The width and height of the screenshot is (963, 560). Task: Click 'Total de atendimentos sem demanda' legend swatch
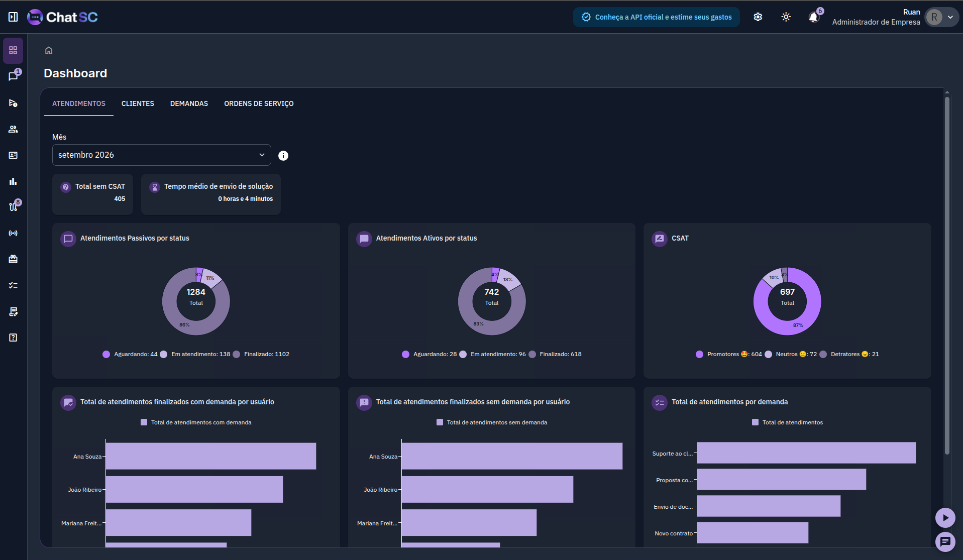tap(440, 422)
